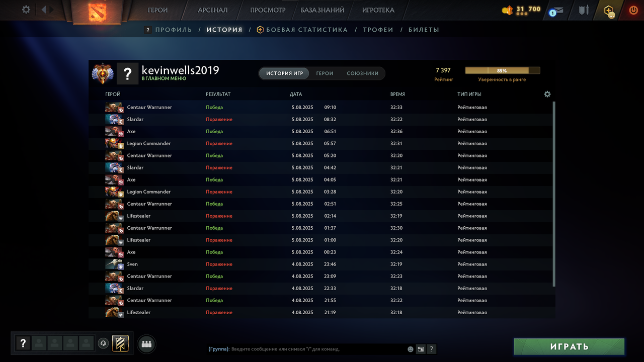
Task: Click the party leader question mark slot
Action: [x=23, y=343]
